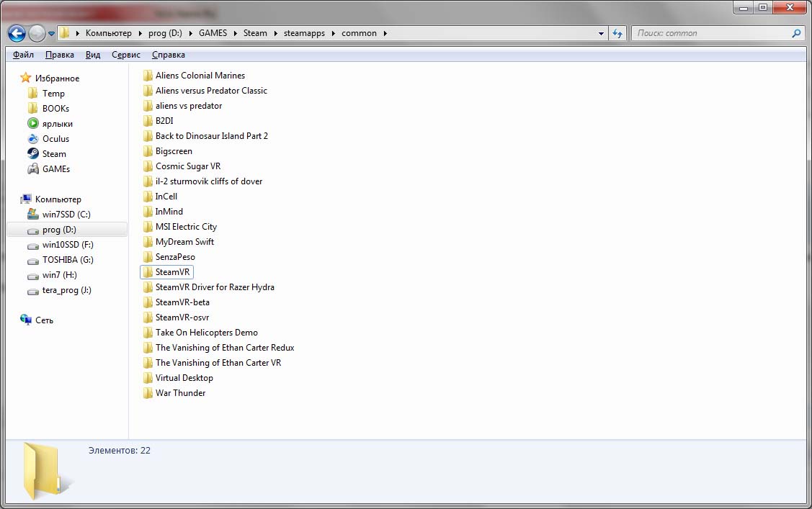Select B2DI folder

(x=159, y=120)
